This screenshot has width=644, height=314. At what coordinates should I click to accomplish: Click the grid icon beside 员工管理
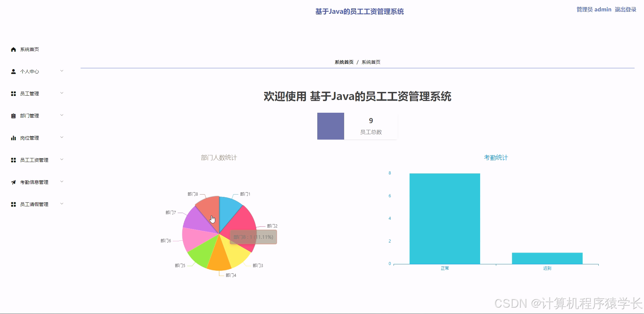tap(13, 93)
